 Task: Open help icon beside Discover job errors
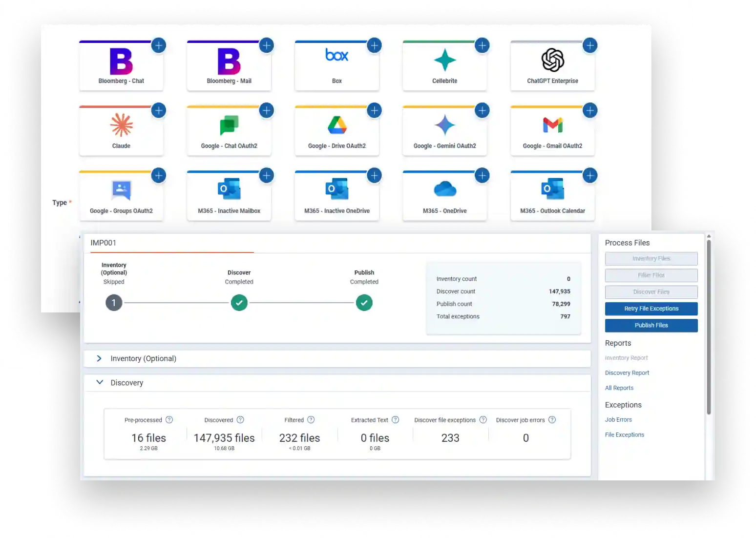(552, 420)
